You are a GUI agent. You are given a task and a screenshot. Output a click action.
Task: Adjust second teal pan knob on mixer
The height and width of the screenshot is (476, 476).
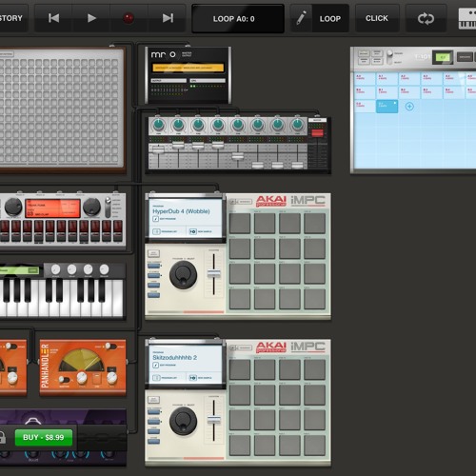[x=178, y=125]
